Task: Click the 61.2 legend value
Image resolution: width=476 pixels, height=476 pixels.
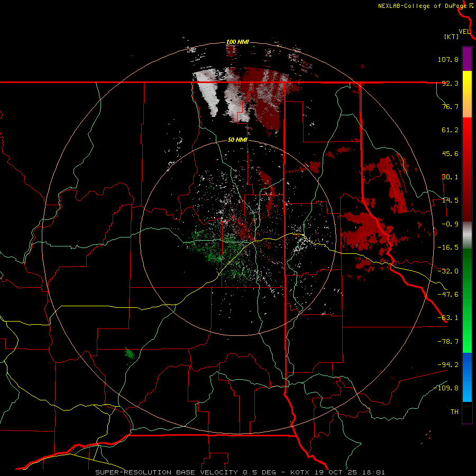Action: pos(450,130)
